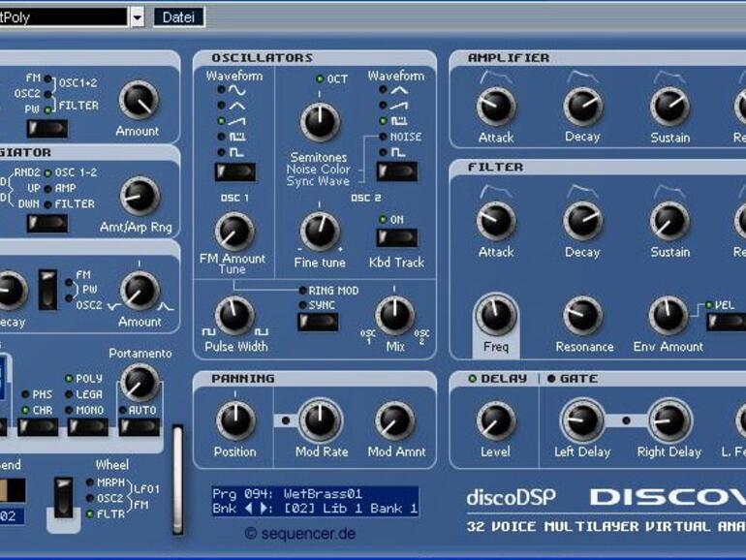This screenshot has height=560, width=746.
Task: Click the Amplifier Decay knob
Action: pos(583,107)
